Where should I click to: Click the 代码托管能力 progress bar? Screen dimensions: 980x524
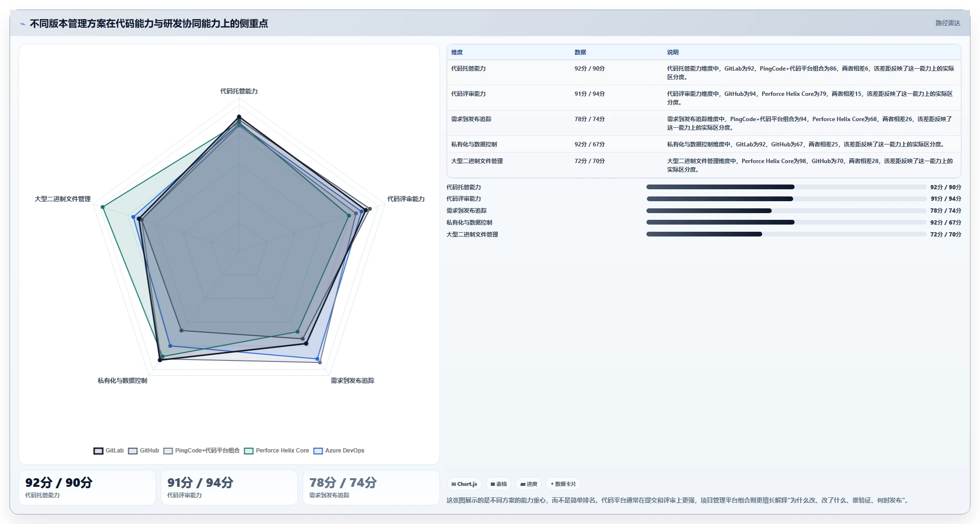(x=786, y=187)
